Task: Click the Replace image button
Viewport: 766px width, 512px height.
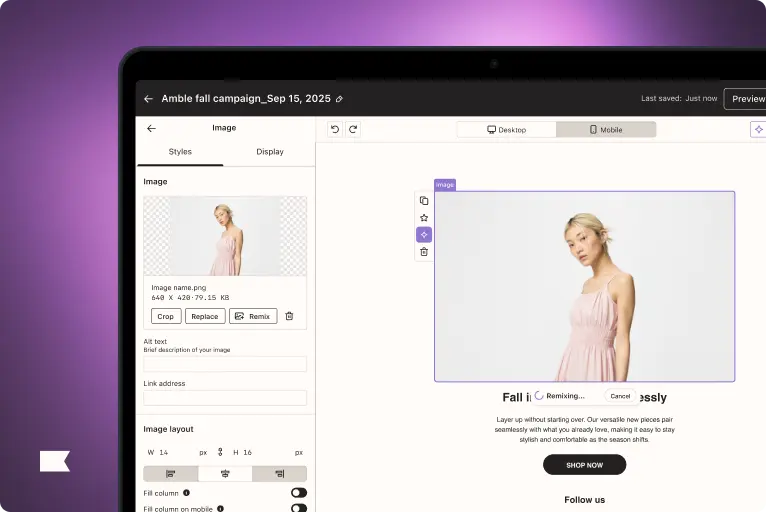Action: [x=205, y=316]
